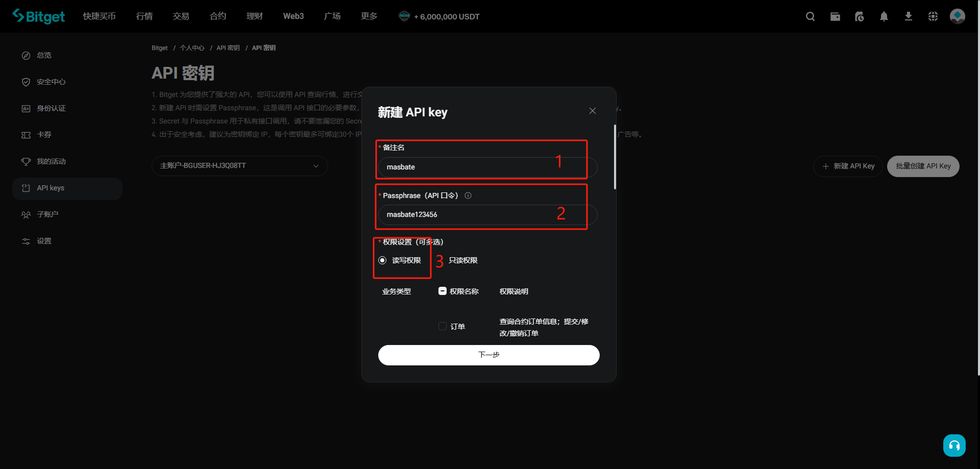Viewport: 980px width, 469px height.
Task: Click the 新建 API Key button
Action: (x=848, y=166)
